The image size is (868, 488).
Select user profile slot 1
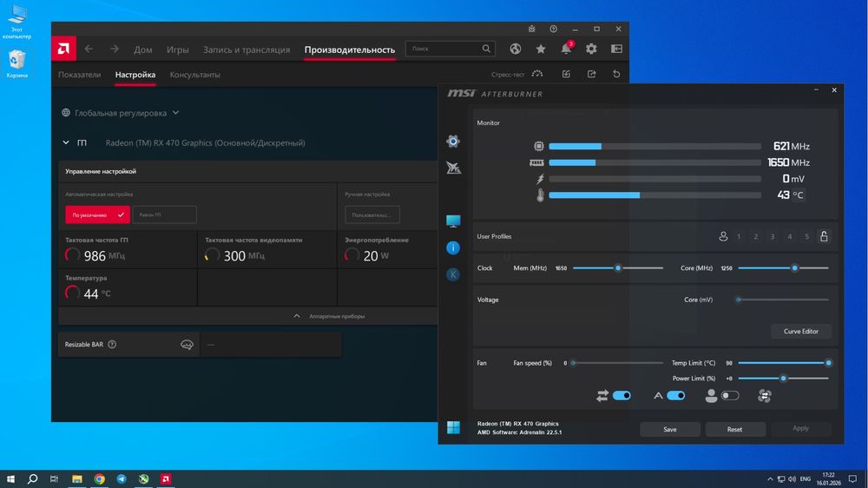(x=739, y=236)
